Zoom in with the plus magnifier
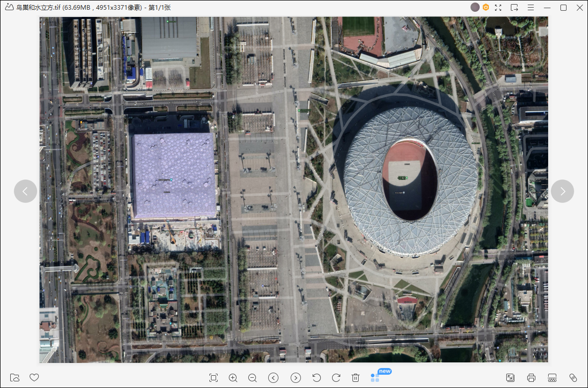The image size is (588, 388). point(233,378)
